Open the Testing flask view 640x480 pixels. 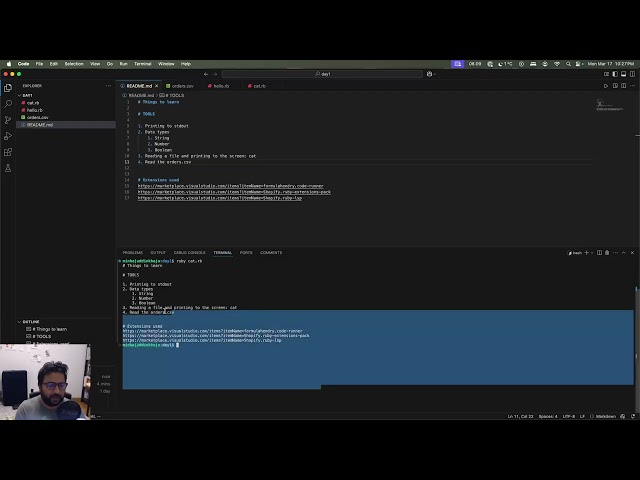coord(8,168)
